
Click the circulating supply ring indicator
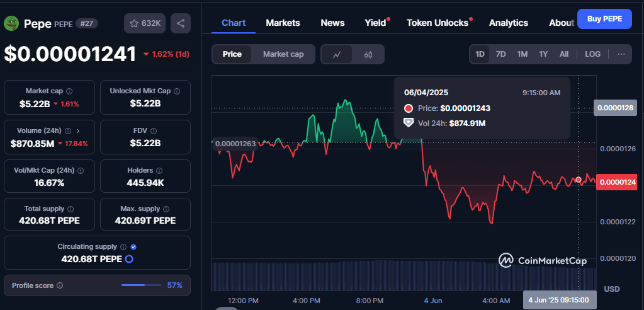coord(129,259)
